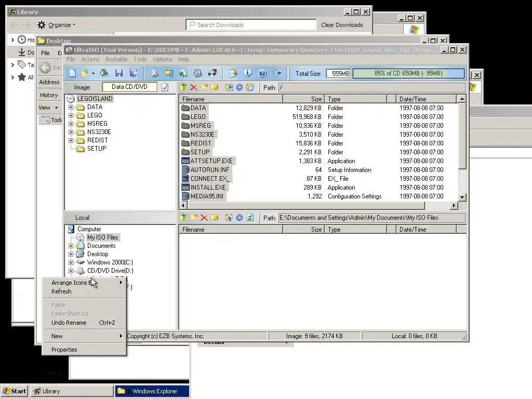Sort image list by Filename column header
This screenshot has width=532, height=399.
231,99
